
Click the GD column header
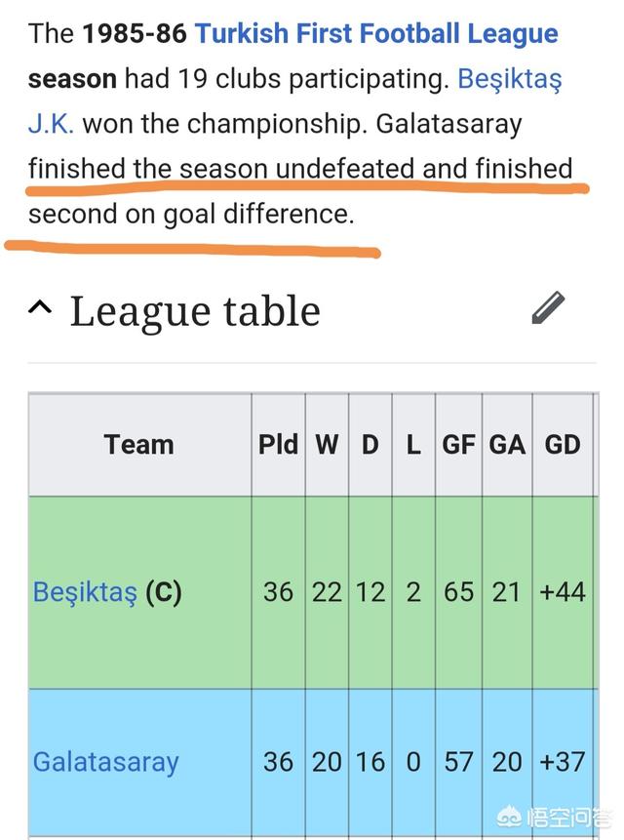coord(563,445)
